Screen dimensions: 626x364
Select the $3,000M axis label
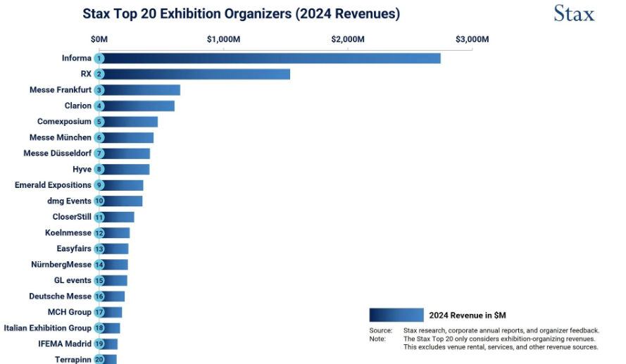(x=472, y=39)
